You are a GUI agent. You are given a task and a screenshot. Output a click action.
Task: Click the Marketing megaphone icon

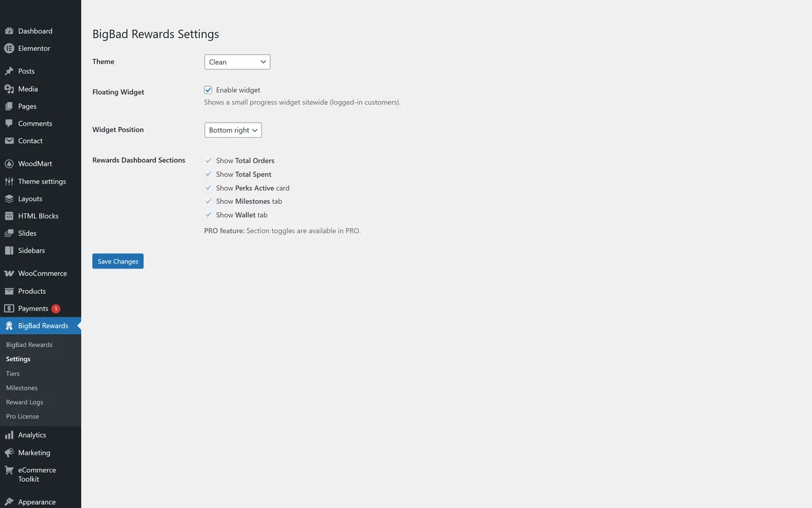point(9,453)
